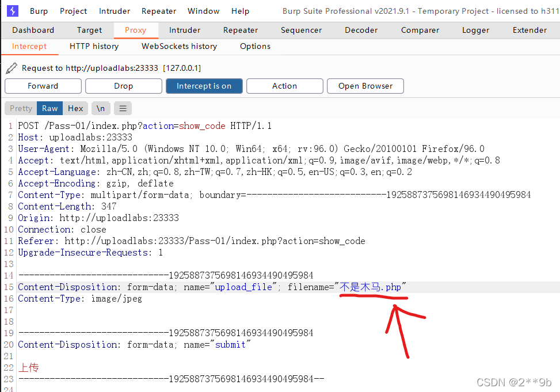Screen dimensions: 560x392
Task: Toggle the \n non-printable characters button
Action: coord(100,108)
